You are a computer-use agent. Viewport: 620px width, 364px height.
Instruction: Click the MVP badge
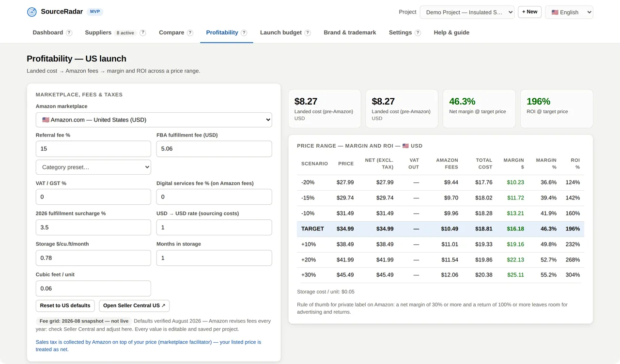click(x=95, y=12)
